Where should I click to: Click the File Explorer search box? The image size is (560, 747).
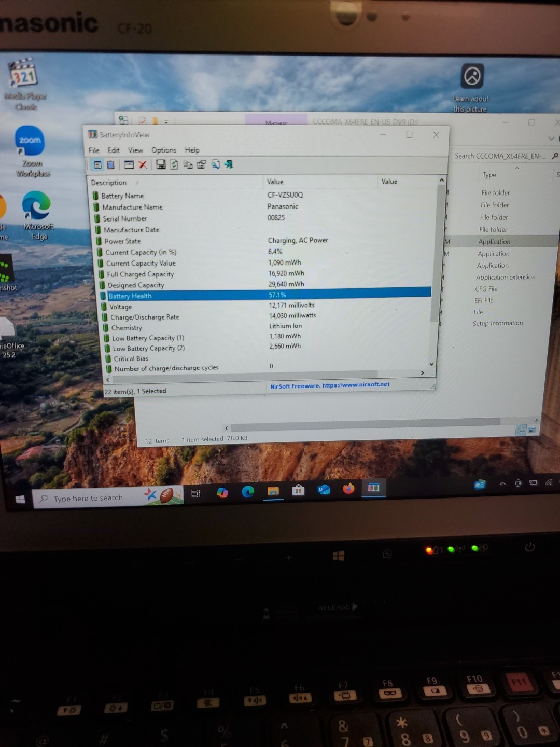[x=505, y=156]
